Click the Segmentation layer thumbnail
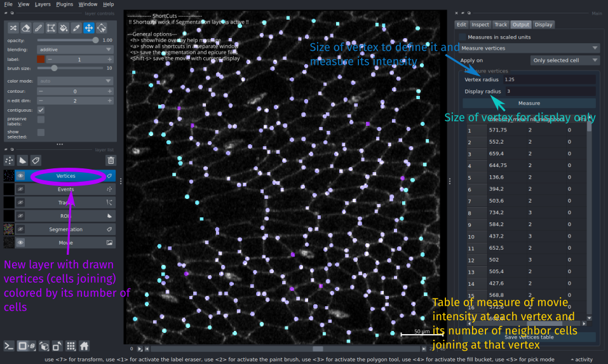The height and width of the screenshot is (364, 608). 8,229
